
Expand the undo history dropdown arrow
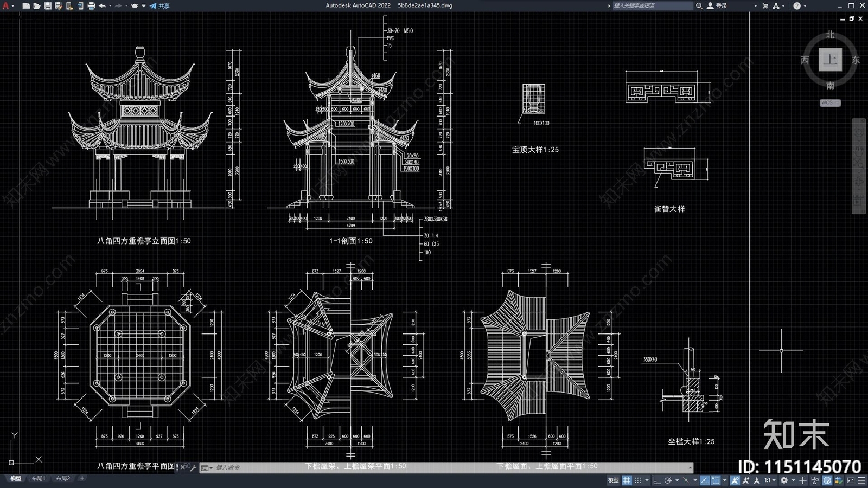(x=110, y=6)
